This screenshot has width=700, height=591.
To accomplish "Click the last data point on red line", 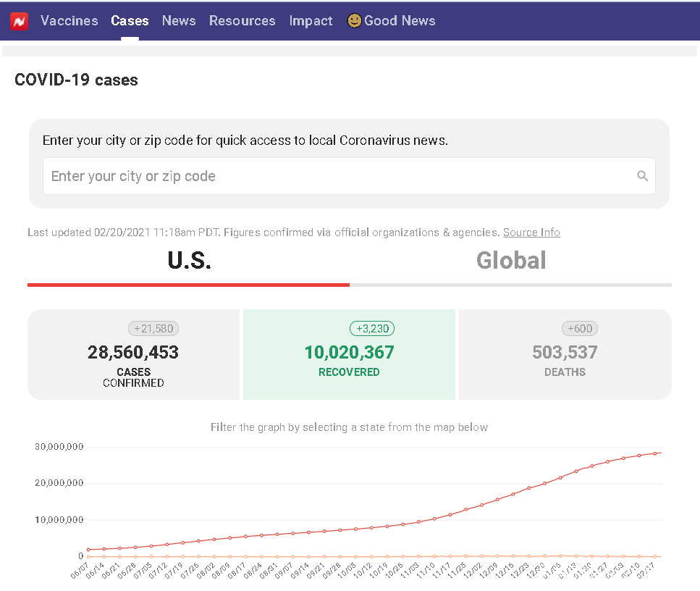I will click(x=655, y=453).
